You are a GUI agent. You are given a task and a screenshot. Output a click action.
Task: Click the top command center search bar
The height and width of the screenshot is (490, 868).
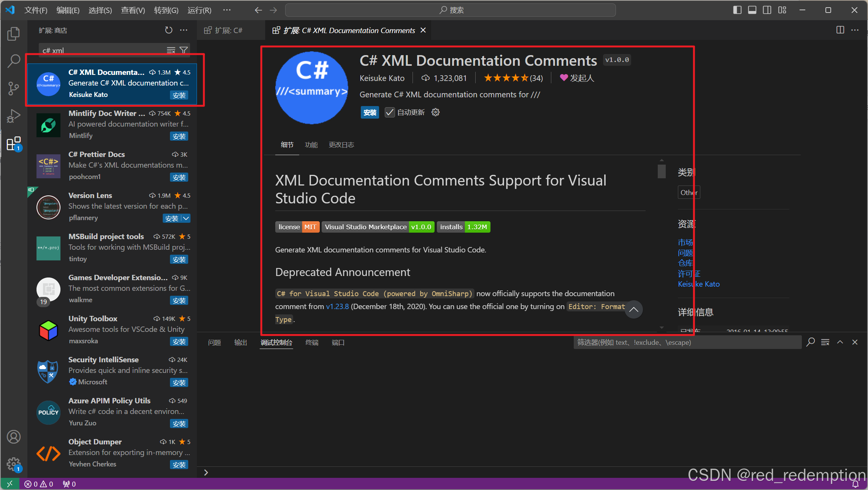[451, 10]
